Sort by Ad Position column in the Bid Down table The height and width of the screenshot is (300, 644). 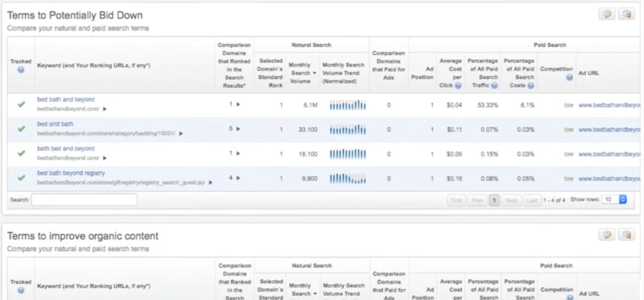tap(423, 73)
